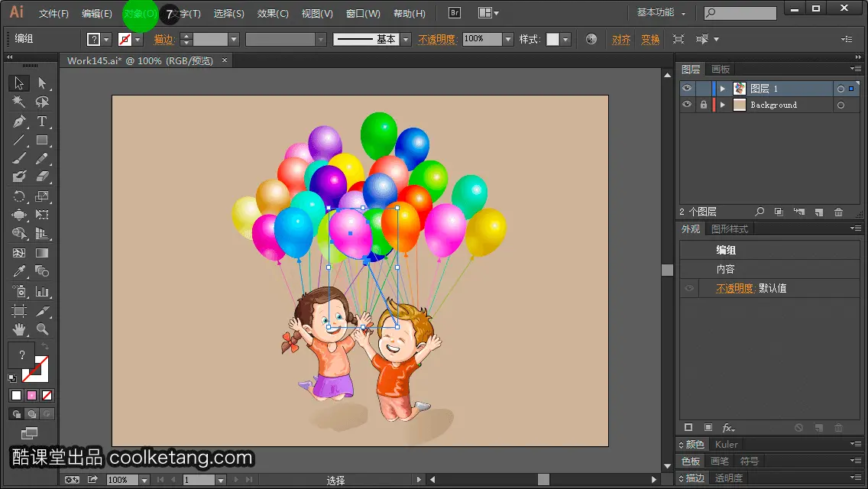Open stroke color dropdown in control bar
This screenshot has height=489, width=868.
138,39
